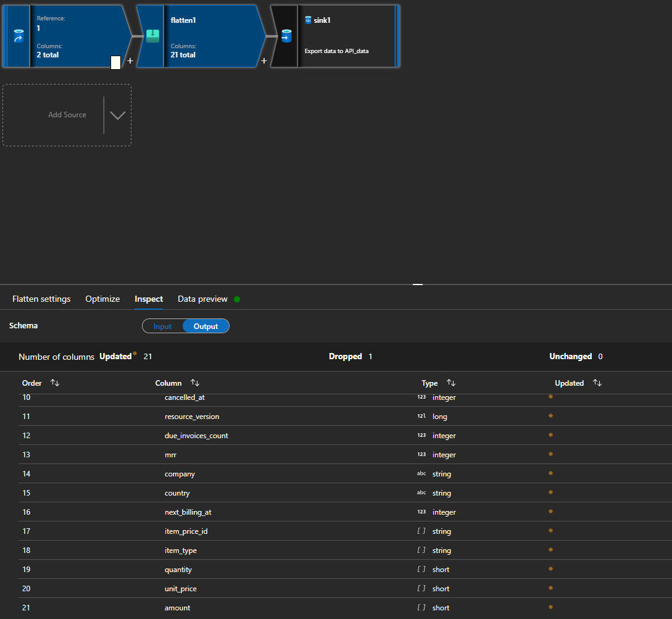Select the Inspect tab
The width and height of the screenshot is (672, 619).
[x=149, y=299]
